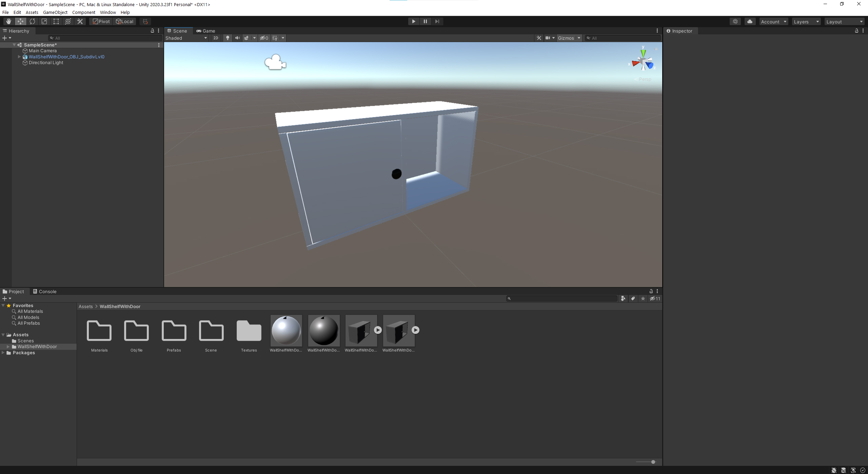Viewport: 868px width, 474px height.
Task: Open the Shaded draw mode dropdown
Action: (186, 38)
